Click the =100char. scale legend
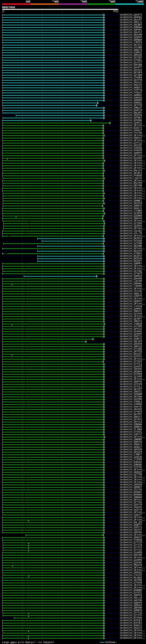 coord(109,642)
